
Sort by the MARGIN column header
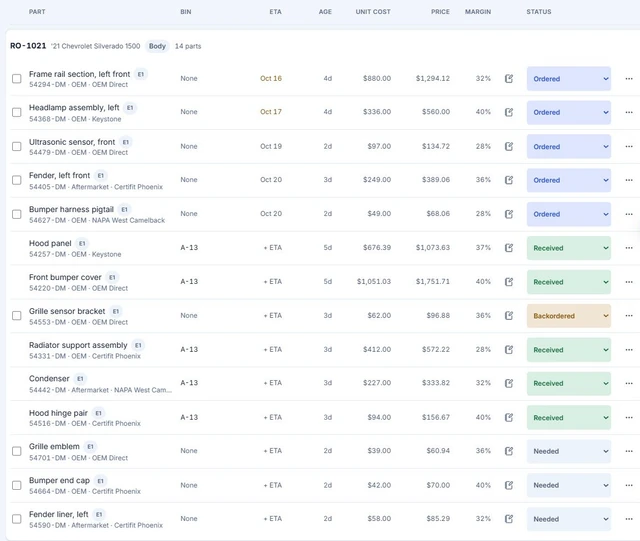coord(478,12)
